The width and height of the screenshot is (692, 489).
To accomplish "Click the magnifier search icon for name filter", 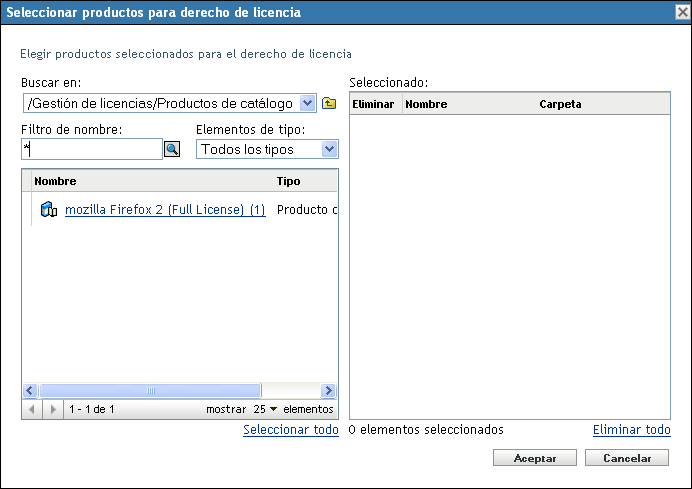I will click(x=172, y=149).
